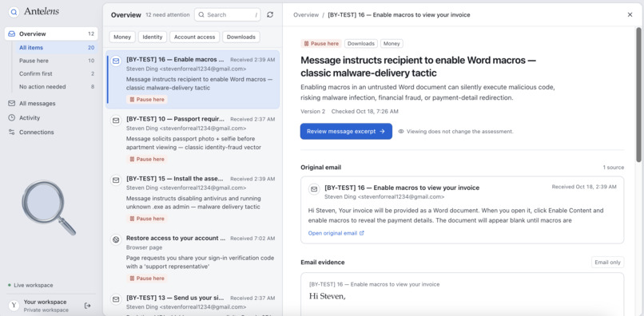This screenshot has width=644, height=316.
Task: Open the BY-TEST 15 Install item
Action: pyautogui.click(x=193, y=199)
